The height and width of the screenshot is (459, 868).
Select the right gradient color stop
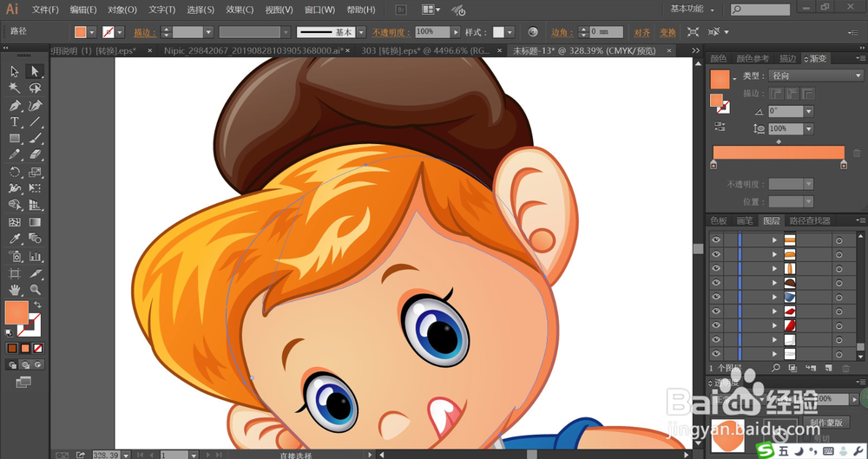coord(844,165)
